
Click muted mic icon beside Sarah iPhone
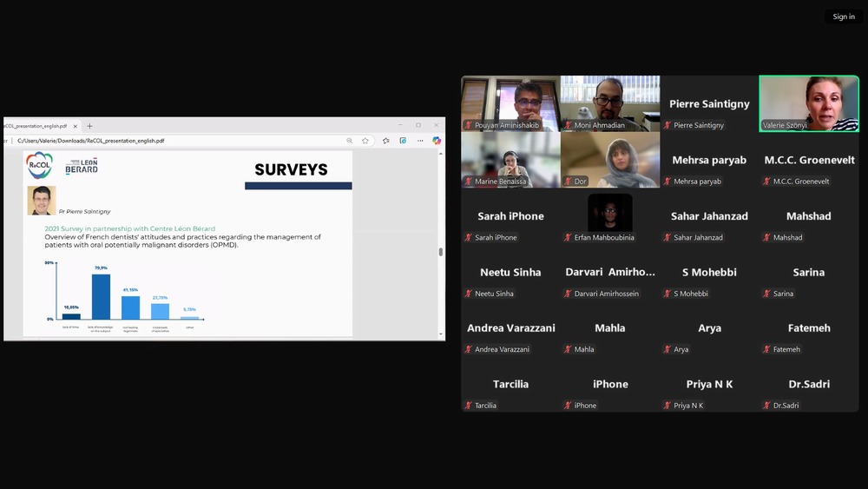[469, 237]
